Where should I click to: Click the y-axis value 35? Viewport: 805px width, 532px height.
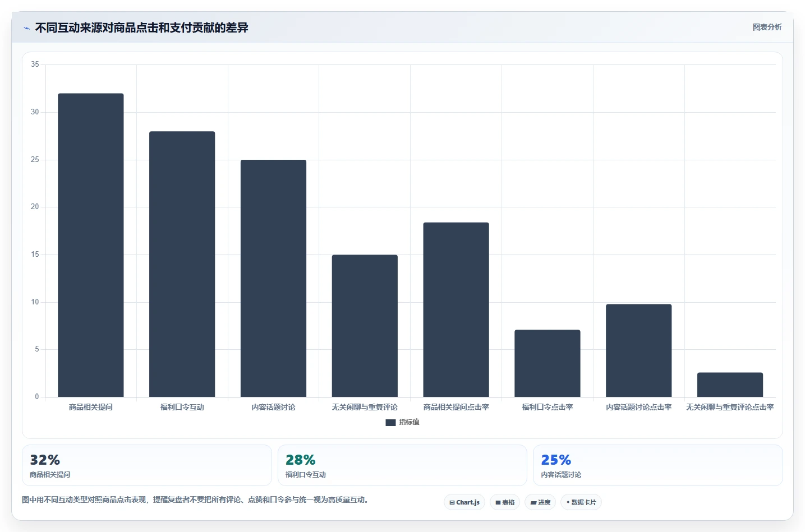pos(35,64)
